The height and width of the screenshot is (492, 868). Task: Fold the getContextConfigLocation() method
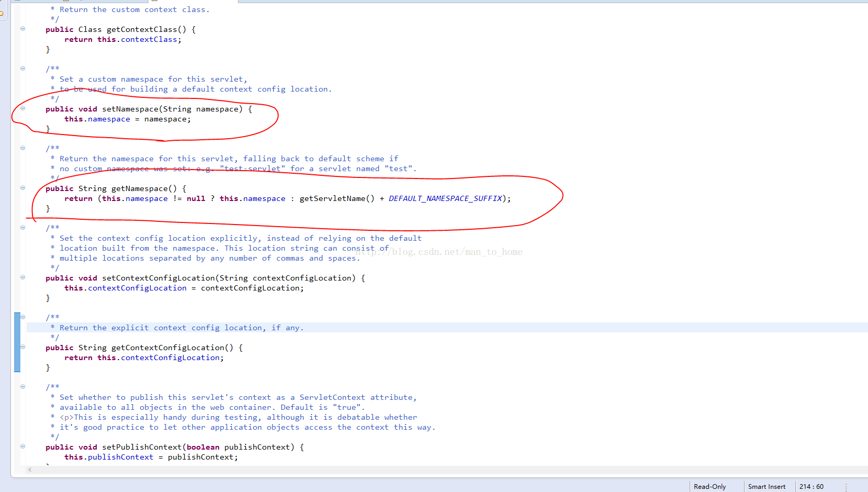pyautogui.click(x=22, y=347)
